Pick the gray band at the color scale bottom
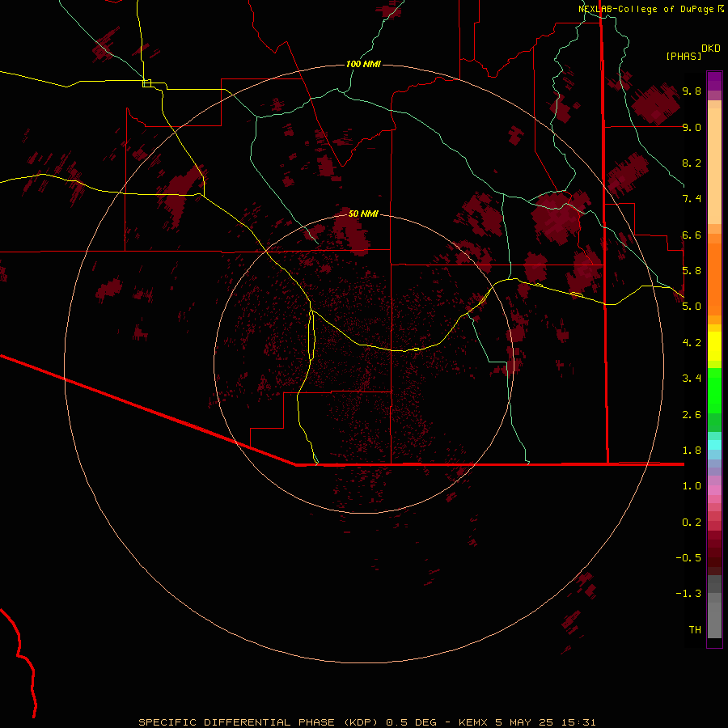Viewport: 728px width, 728px height. coord(714,620)
